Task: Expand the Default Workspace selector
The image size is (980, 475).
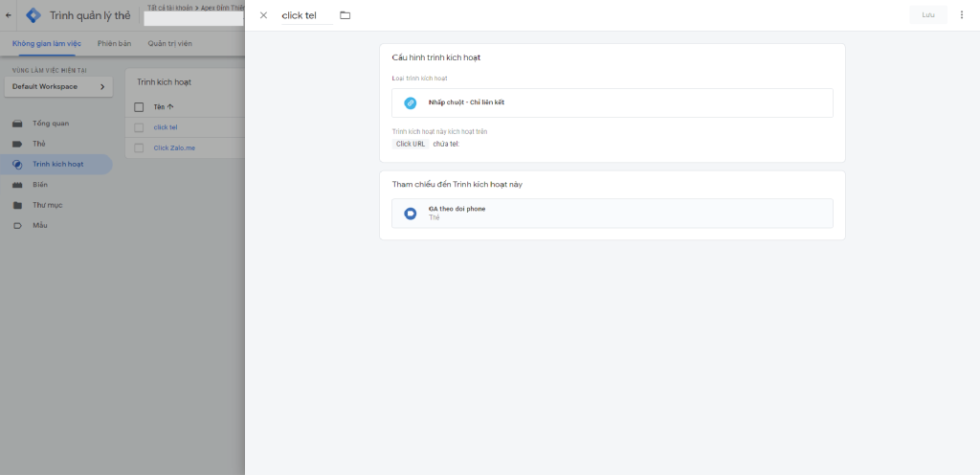Action: (x=58, y=86)
